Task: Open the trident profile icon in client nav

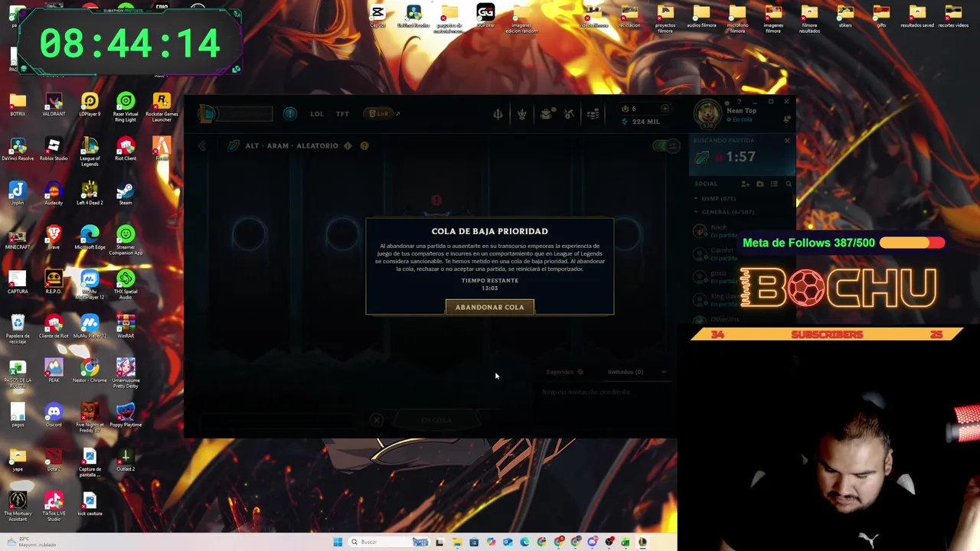Action: tap(498, 114)
